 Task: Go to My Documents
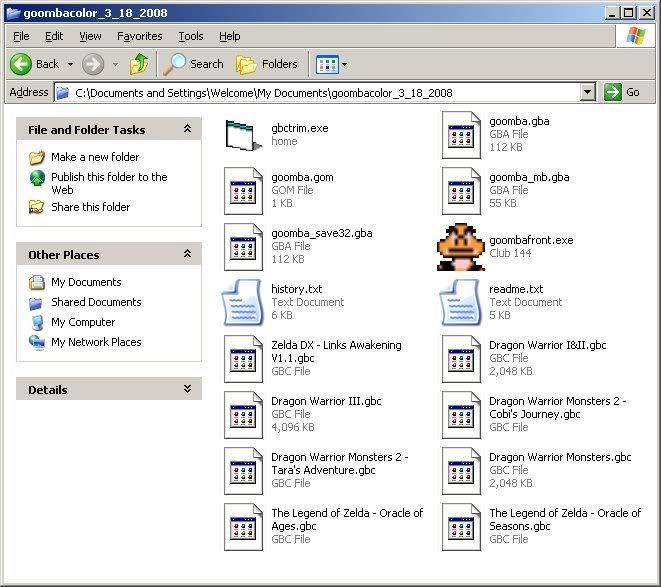[x=86, y=282]
